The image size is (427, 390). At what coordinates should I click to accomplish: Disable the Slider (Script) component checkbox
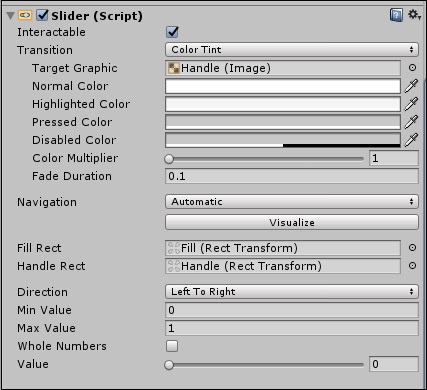click(x=42, y=15)
